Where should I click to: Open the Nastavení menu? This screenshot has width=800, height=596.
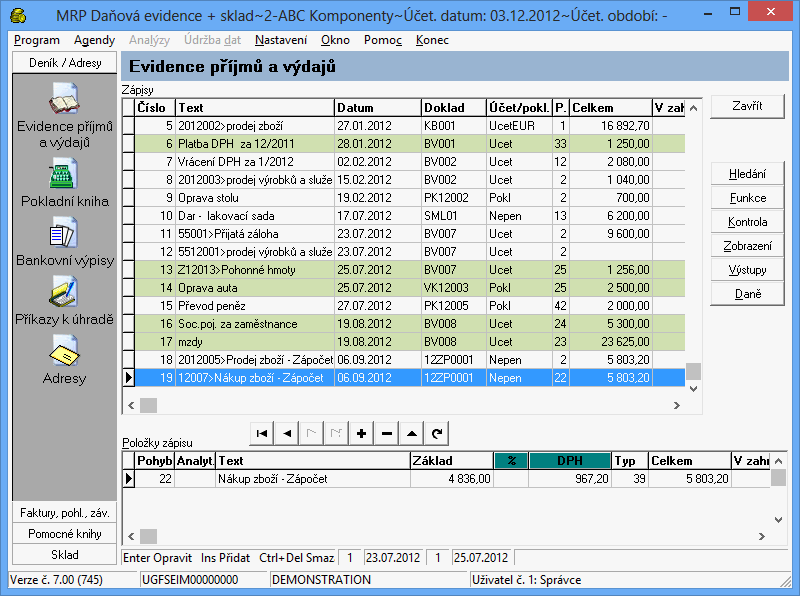281,40
